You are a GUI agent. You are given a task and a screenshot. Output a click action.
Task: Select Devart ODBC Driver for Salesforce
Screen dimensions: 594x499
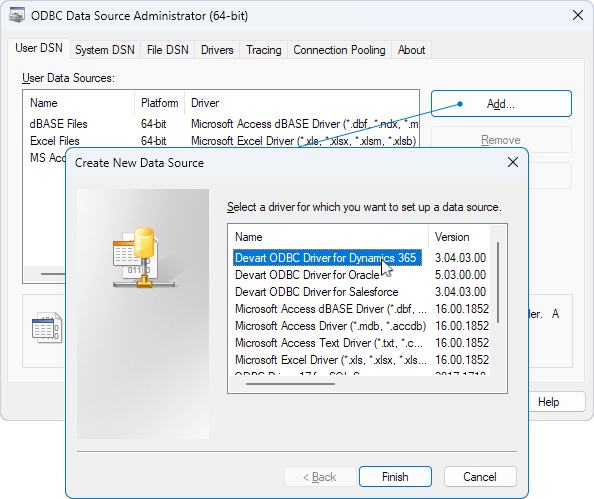pyautogui.click(x=317, y=292)
